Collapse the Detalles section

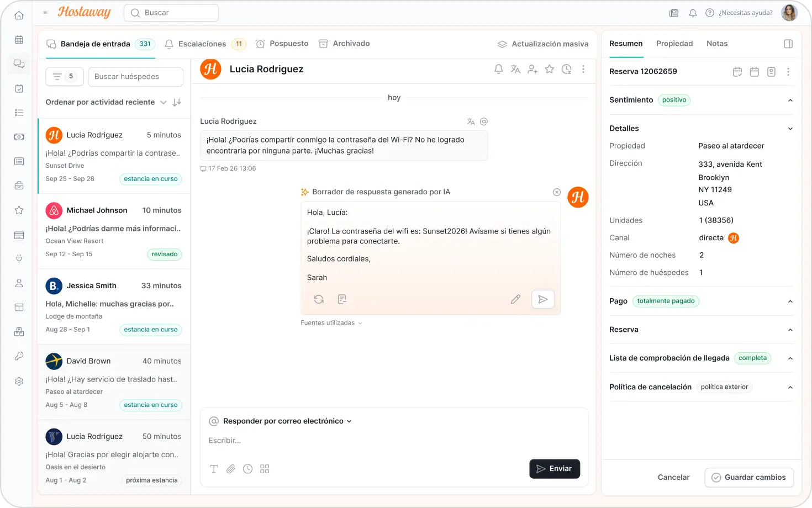pyautogui.click(x=790, y=129)
